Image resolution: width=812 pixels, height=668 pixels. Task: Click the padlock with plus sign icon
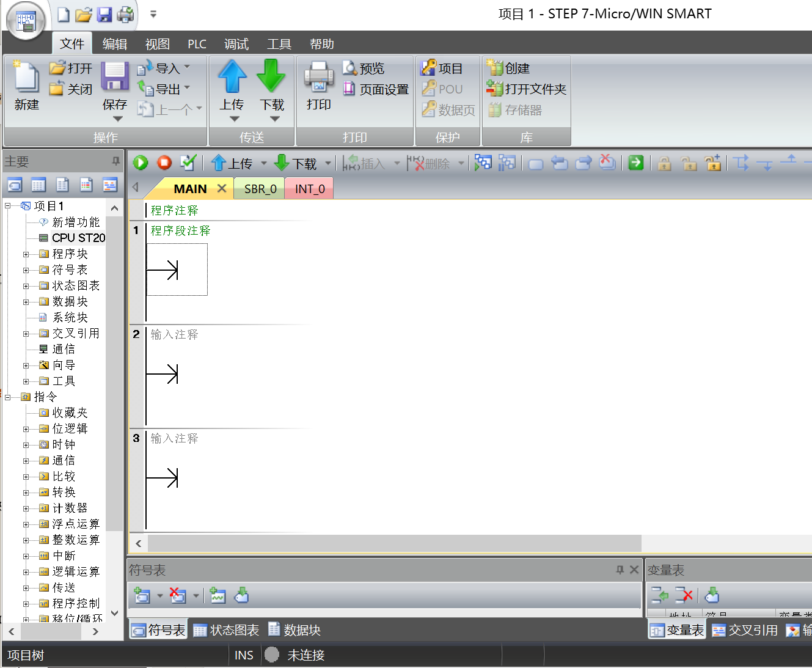(x=712, y=163)
